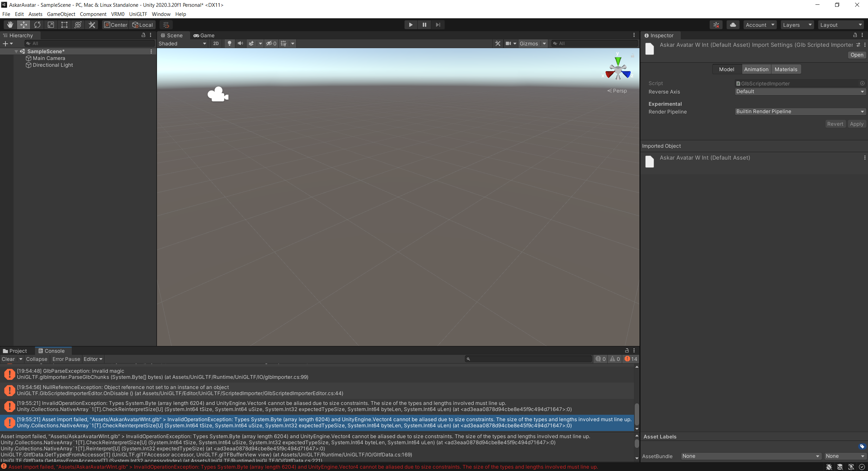Open the Reverse Axis dropdown
The image size is (868, 471).
(800, 91)
